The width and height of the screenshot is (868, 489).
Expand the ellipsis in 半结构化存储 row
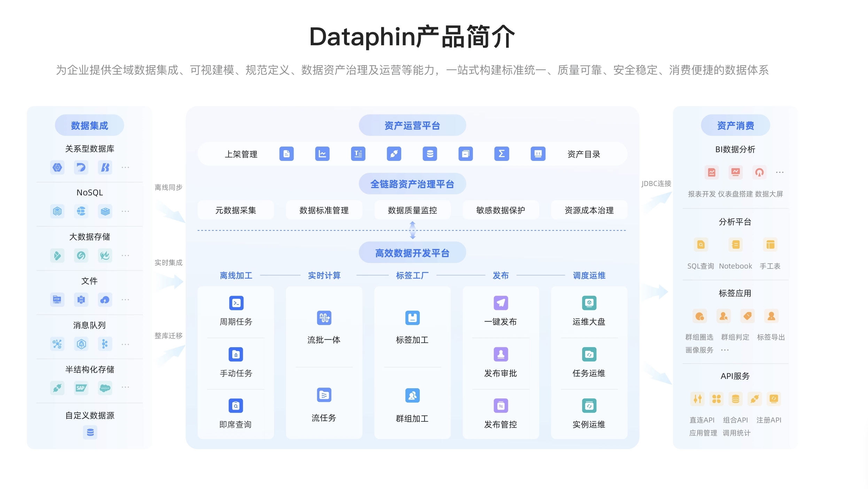(125, 387)
